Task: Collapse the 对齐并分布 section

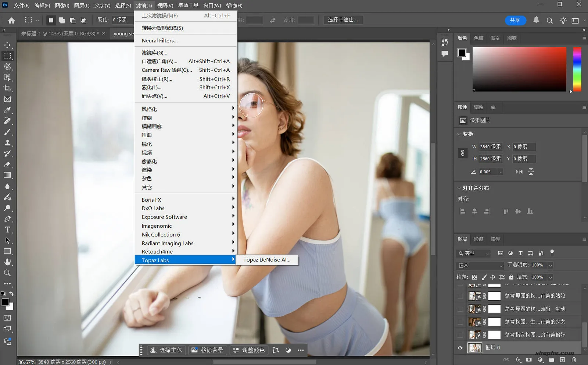Action: (x=458, y=188)
